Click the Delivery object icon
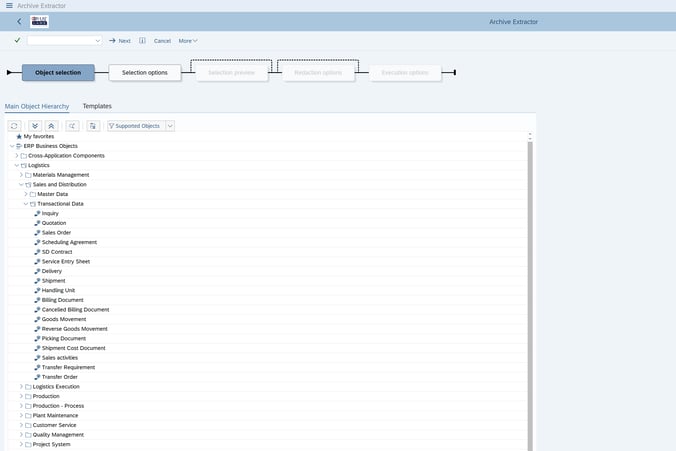This screenshot has height=451, width=676. pyautogui.click(x=37, y=271)
